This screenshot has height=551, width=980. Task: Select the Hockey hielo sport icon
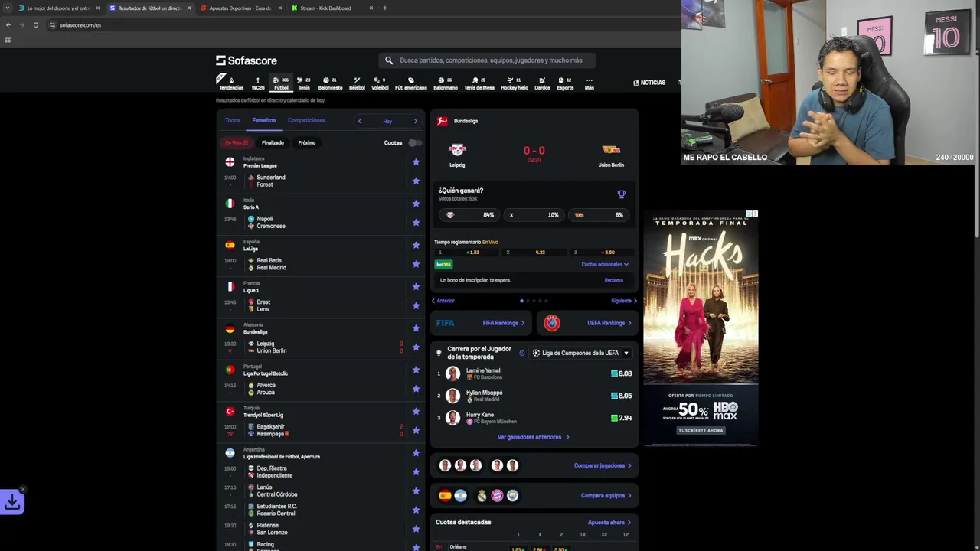click(x=514, y=83)
